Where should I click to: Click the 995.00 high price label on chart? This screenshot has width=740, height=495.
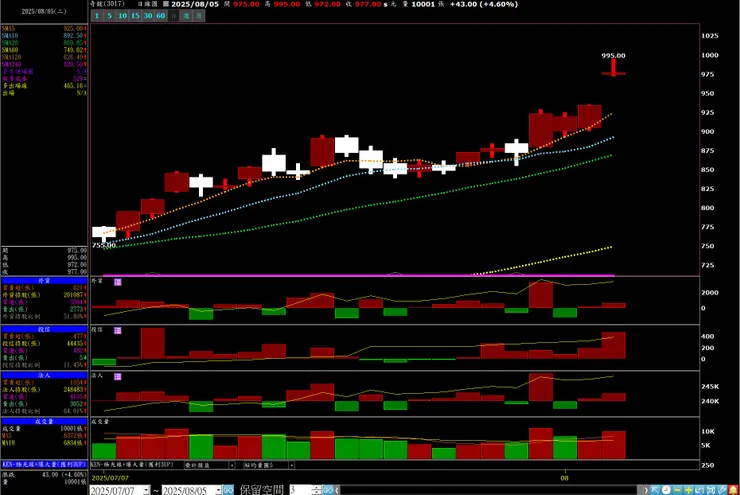[x=613, y=56]
